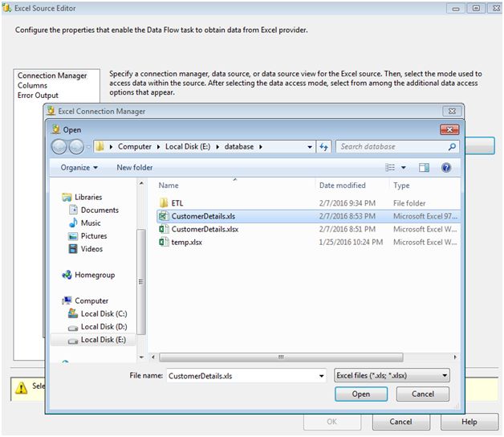504x437 pixels.
Task: Click the Local Disk (D:) drive icon
Action: click(73, 328)
